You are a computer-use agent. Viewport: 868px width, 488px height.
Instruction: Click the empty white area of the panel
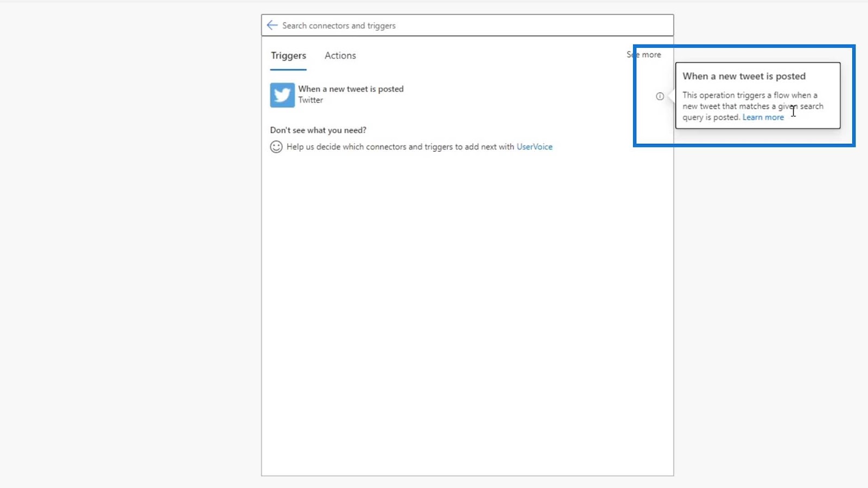point(468,314)
